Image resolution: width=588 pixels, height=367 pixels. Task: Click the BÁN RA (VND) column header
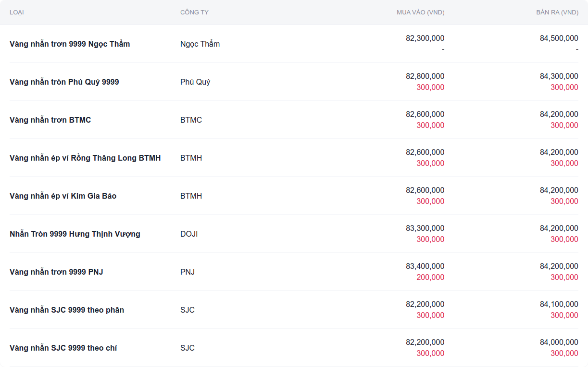(x=557, y=13)
